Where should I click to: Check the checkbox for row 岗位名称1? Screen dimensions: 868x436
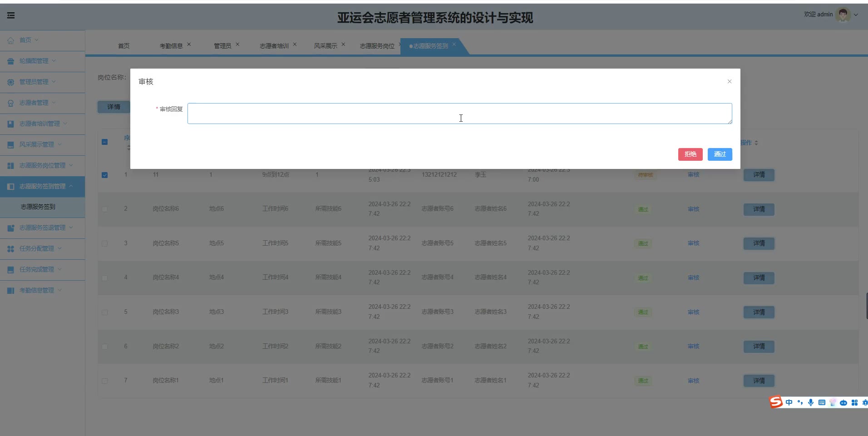[105, 381]
